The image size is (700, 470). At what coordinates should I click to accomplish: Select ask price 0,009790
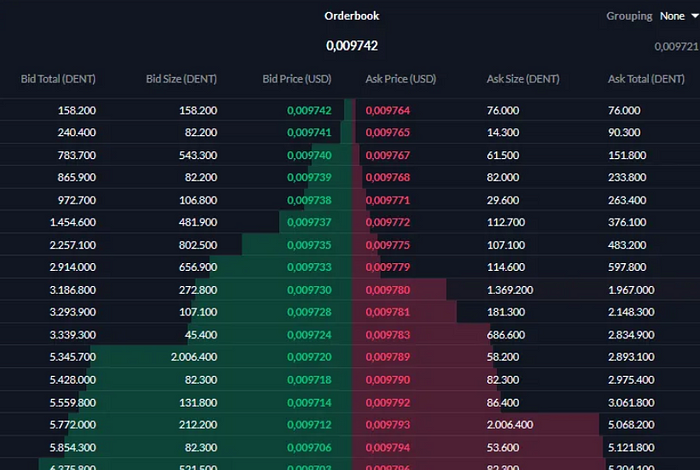(x=388, y=380)
